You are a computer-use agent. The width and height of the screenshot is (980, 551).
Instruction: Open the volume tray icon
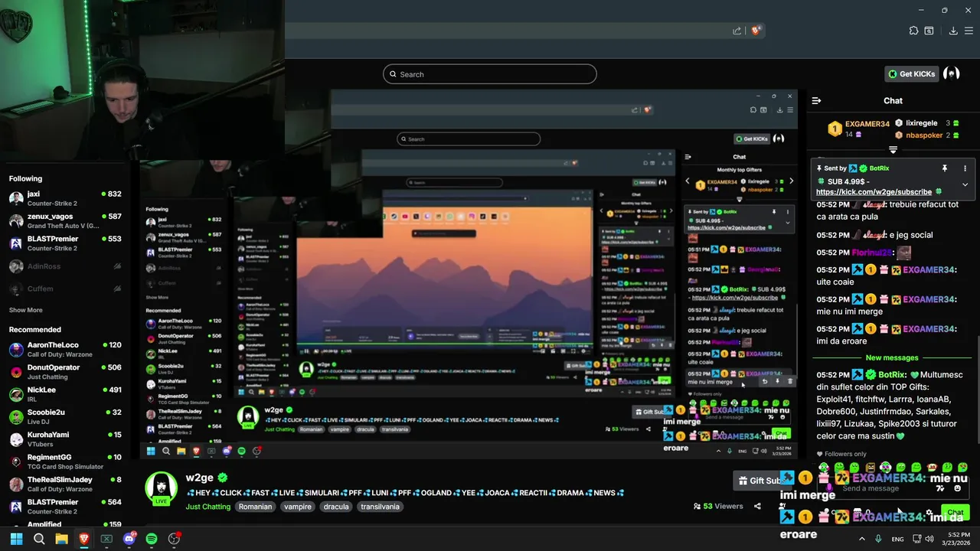[929, 539]
